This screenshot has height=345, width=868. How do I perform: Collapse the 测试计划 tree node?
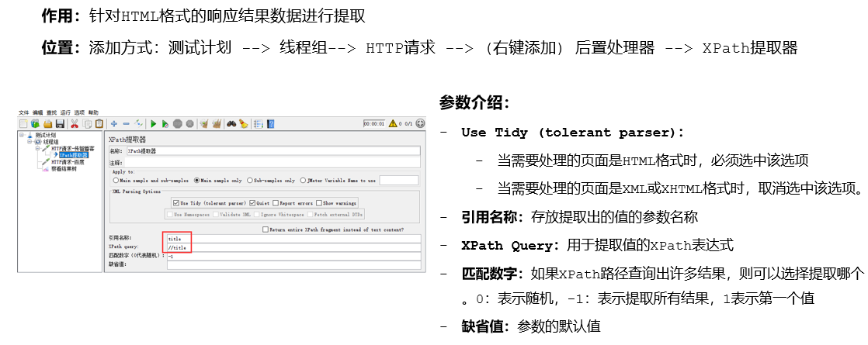pyautogui.click(x=22, y=135)
